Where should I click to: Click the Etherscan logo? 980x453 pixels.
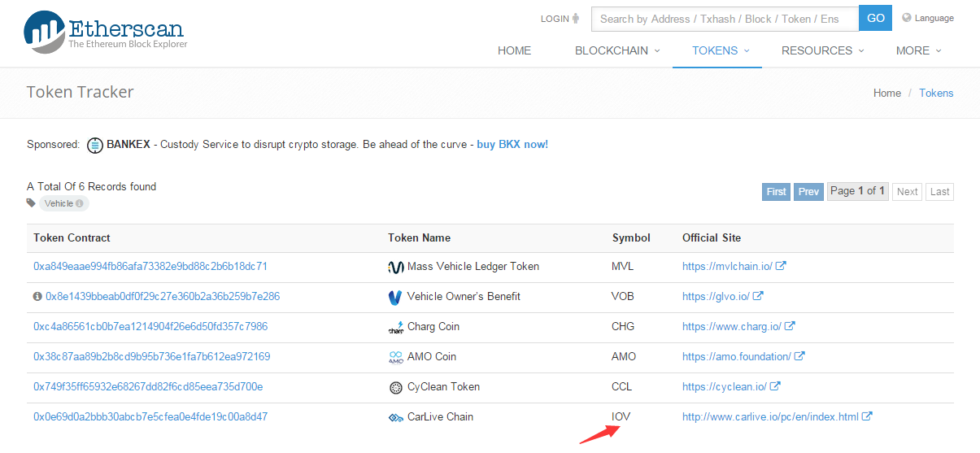point(106,33)
